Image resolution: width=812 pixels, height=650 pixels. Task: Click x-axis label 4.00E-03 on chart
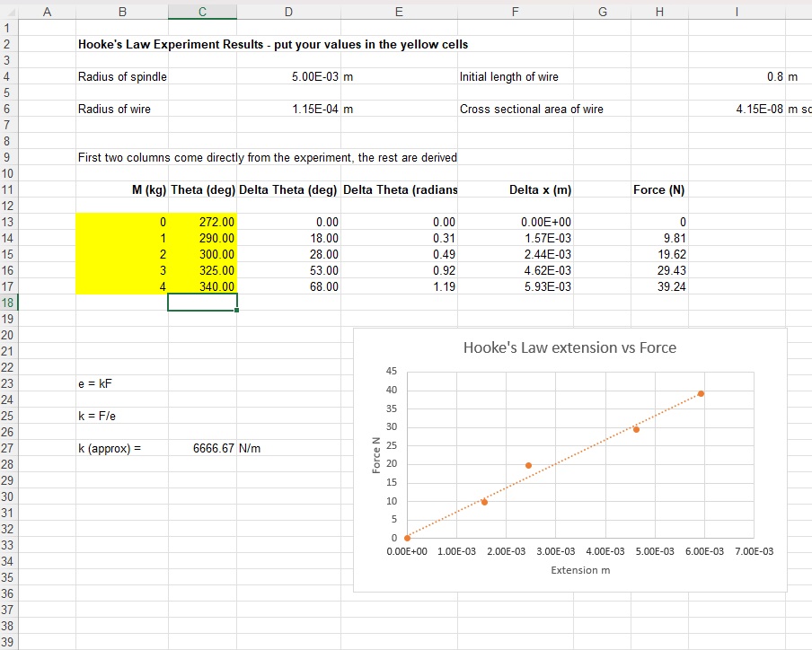click(605, 551)
